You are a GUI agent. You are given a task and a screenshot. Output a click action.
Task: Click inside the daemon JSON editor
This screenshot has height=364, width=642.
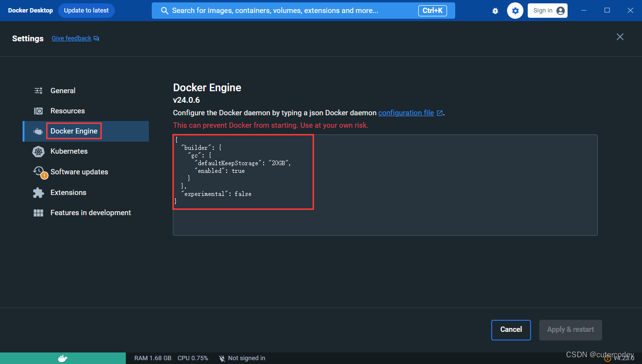(385, 185)
